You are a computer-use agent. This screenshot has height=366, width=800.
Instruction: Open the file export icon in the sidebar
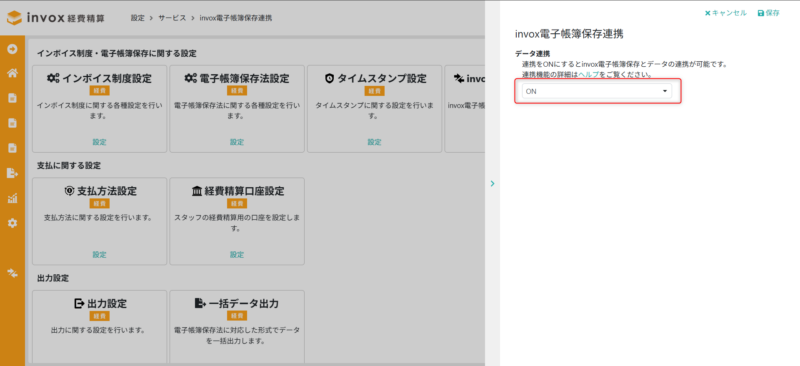pyautogui.click(x=12, y=174)
